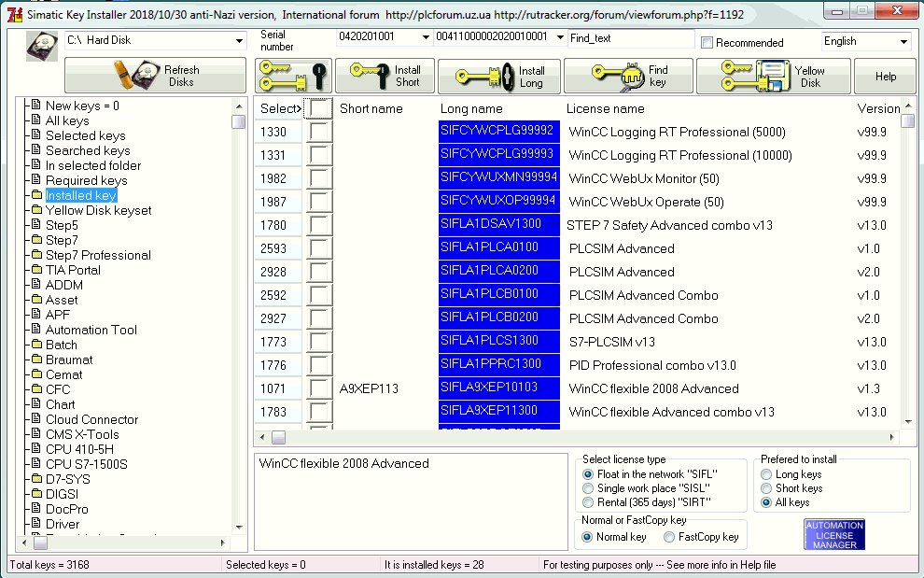Click document icon next to Automation Tool

pos(36,329)
